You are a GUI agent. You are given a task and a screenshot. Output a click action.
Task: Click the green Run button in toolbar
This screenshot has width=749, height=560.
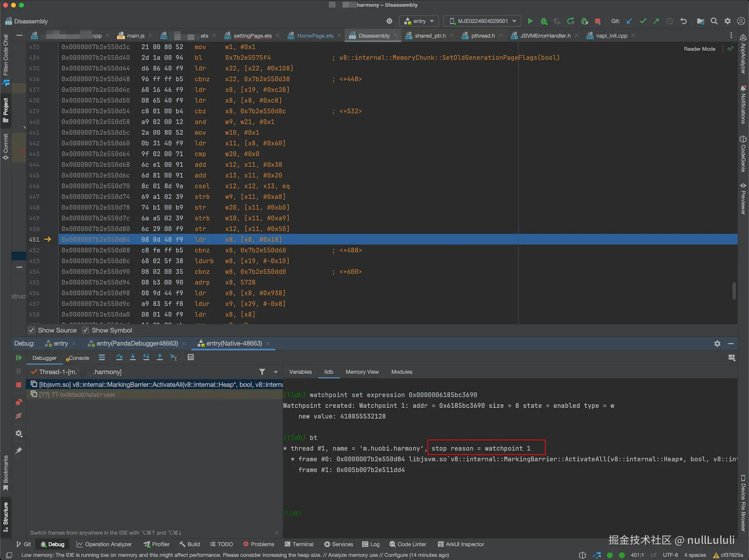(x=530, y=21)
